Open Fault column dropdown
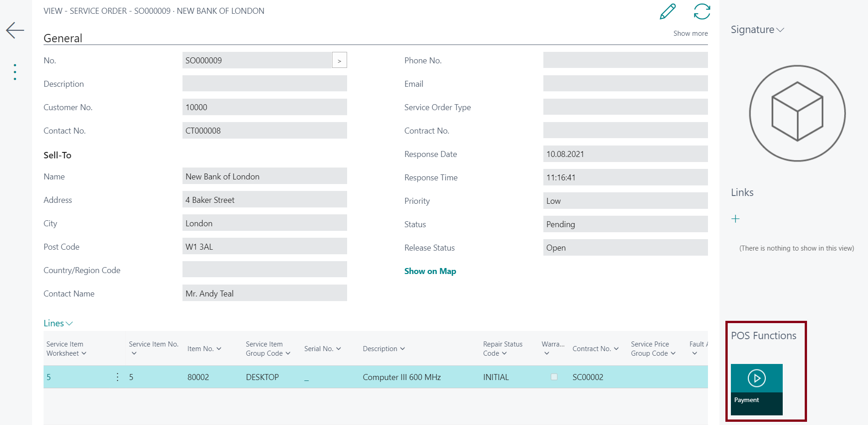Image resolution: width=868 pixels, height=425 pixels. click(695, 353)
